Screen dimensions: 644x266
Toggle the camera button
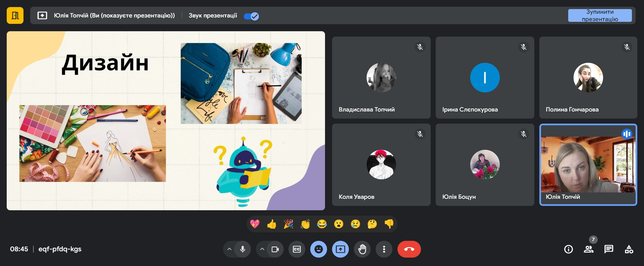pyautogui.click(x=275, y=249)
